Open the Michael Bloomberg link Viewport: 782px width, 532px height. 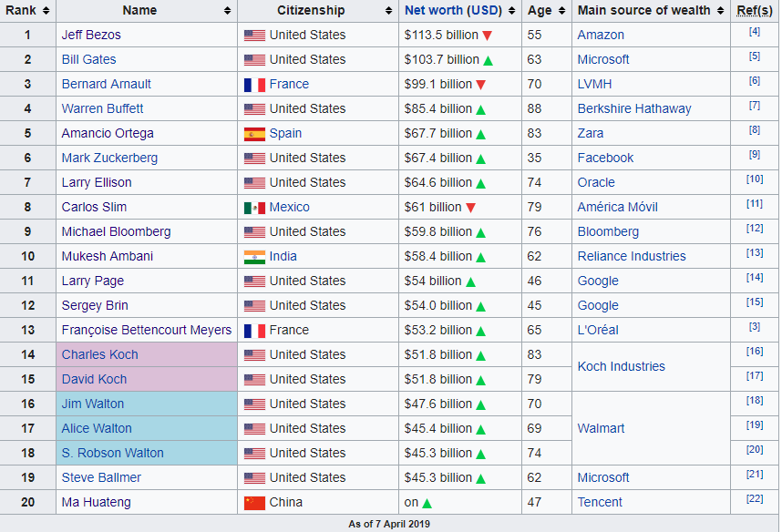coord(116,232)
